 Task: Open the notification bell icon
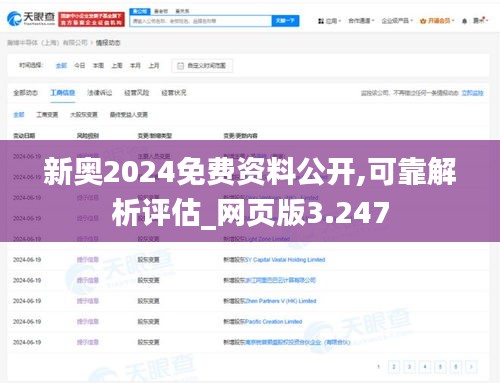(x=464, y=21)
